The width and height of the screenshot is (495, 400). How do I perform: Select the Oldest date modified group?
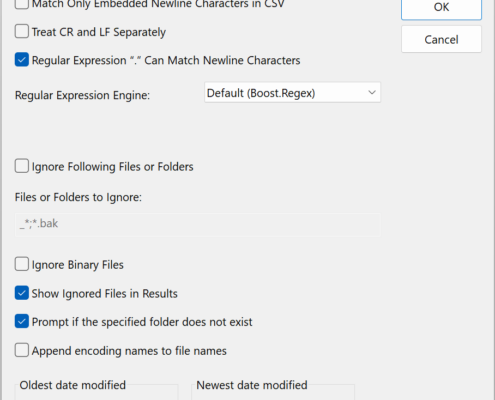pyautogui.click(x=96, y=392)
